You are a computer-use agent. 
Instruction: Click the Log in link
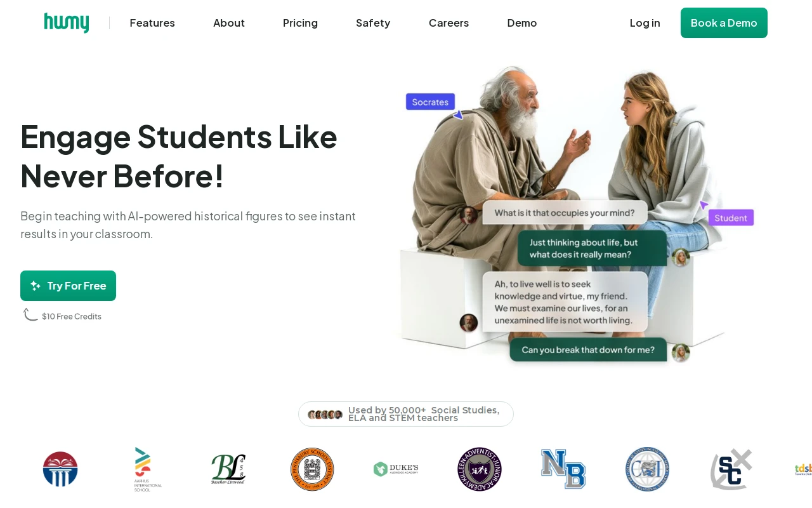(645, 23)
